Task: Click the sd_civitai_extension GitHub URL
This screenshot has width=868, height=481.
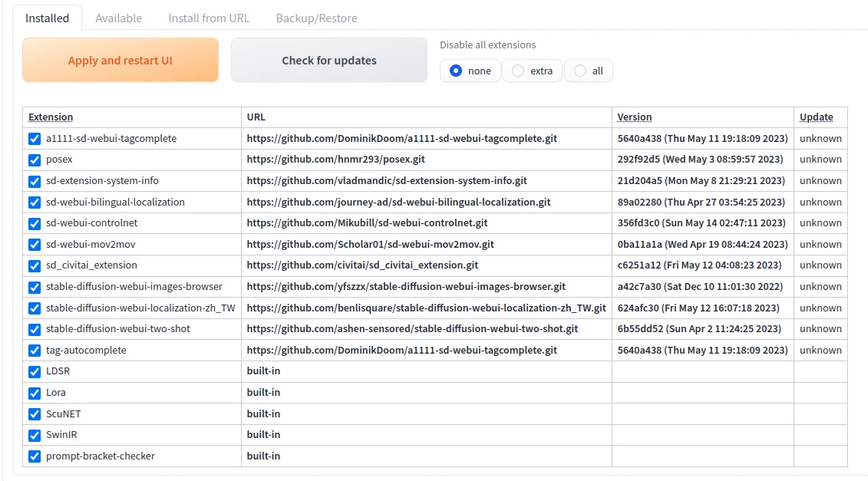Action: point(362,265)
